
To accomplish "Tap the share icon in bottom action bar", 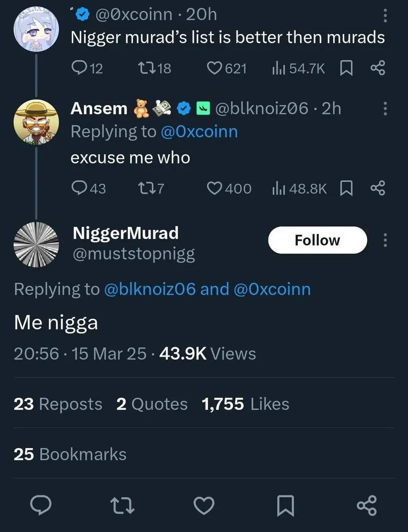I will pos(367,505).
